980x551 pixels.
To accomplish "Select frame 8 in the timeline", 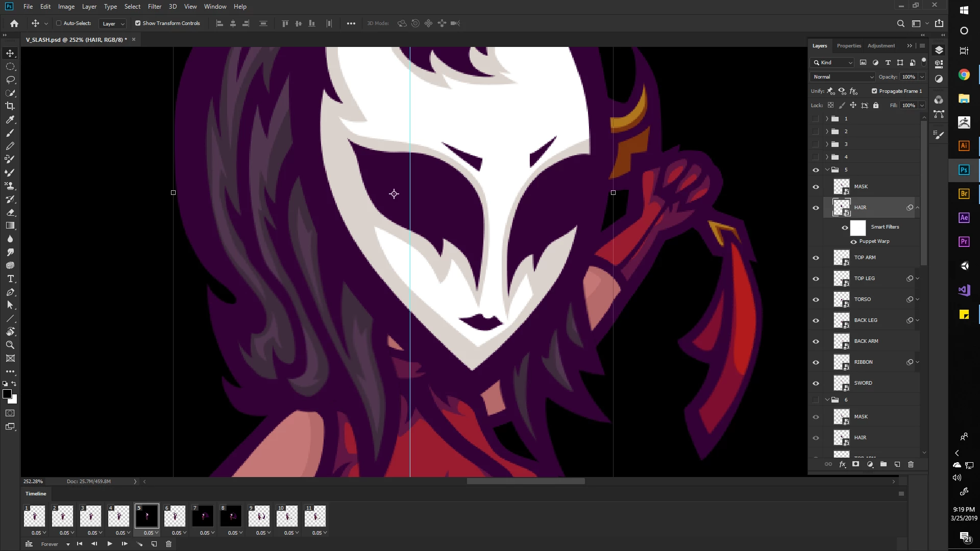I will coord(231,516).
